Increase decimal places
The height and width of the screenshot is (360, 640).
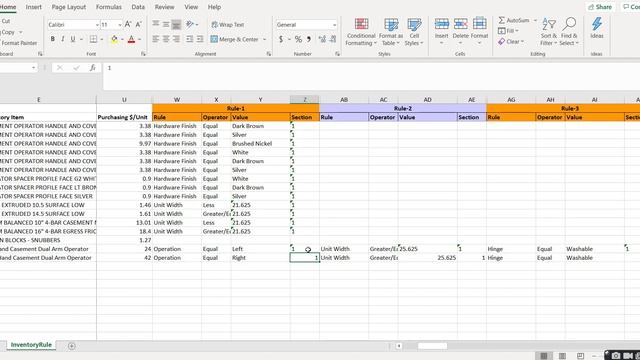point(322,39)
